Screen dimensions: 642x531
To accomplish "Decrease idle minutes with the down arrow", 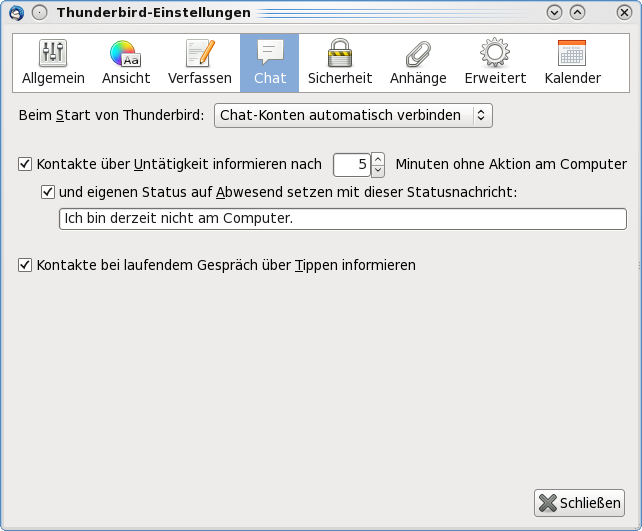I will coord(378,171).
